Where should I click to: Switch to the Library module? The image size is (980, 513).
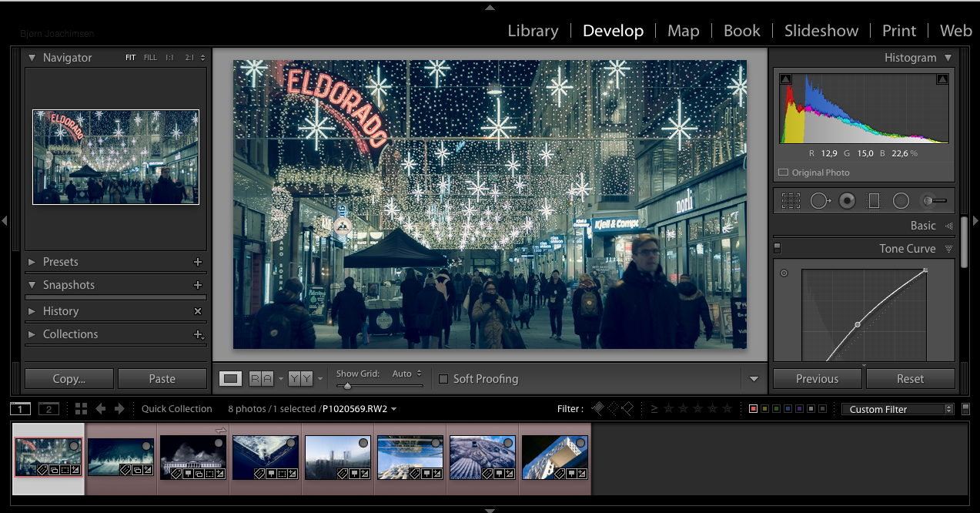pos(533,31)
